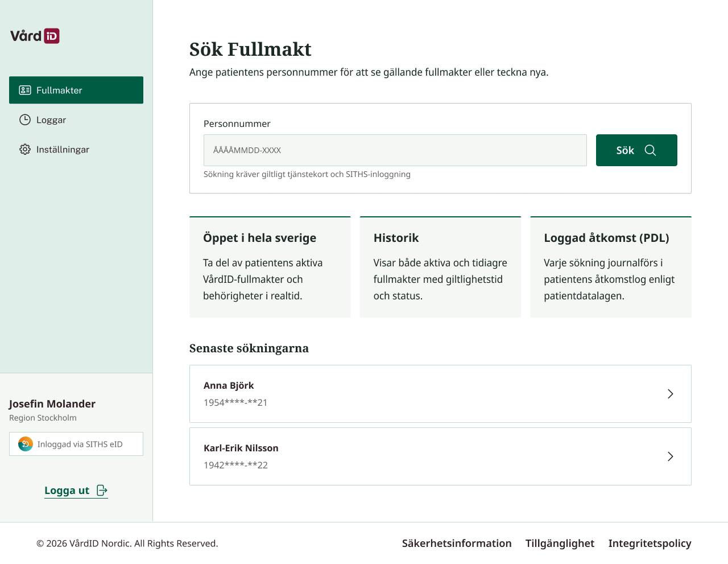Open the Fullmakter menu item
728x564 pixels.
[x=76, y=90]
